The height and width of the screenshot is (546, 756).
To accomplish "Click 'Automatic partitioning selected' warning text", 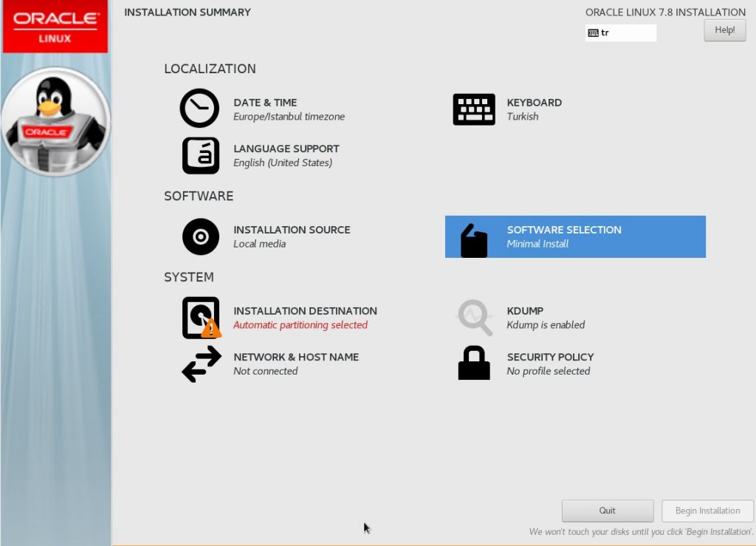I will pyautogui.click(x=300, y=325).
